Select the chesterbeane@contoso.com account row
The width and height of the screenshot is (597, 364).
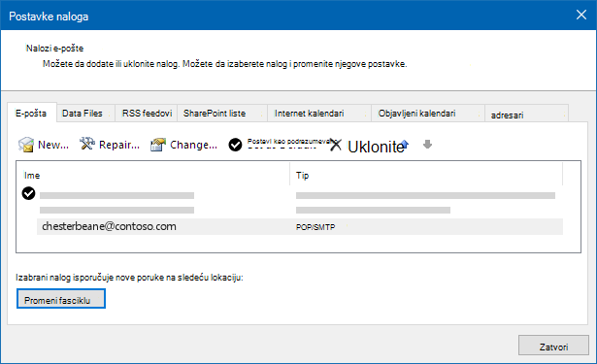point(300,226)
